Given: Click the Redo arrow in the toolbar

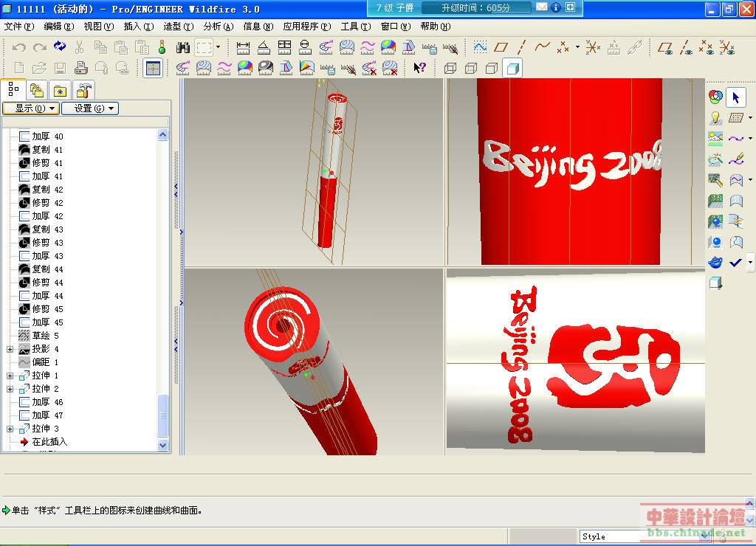Looking at the screenshot, I should pyautogui.click(x=40, y=47).
